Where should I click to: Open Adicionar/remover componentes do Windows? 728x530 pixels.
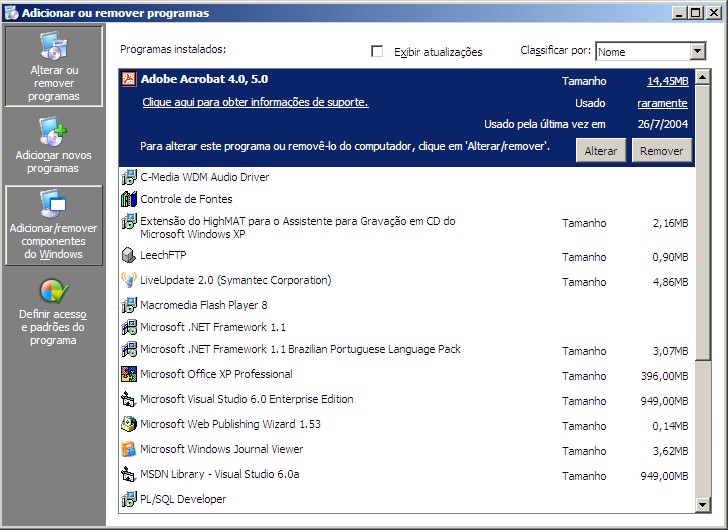click(54, 226)
